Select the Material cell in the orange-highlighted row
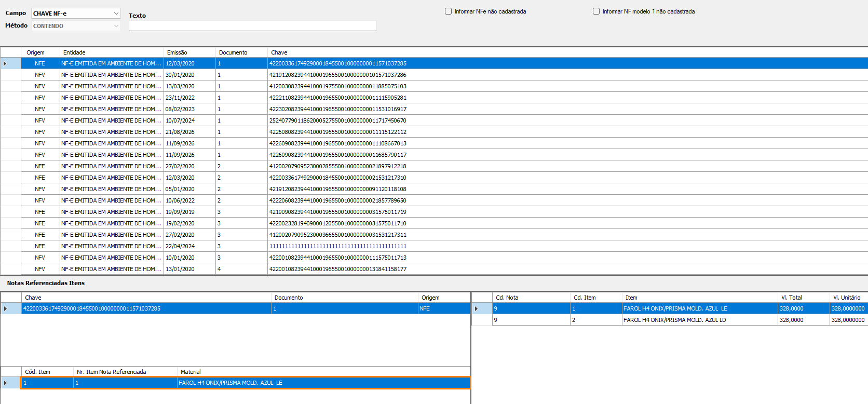868x404 pixels. tap(323, 383)
